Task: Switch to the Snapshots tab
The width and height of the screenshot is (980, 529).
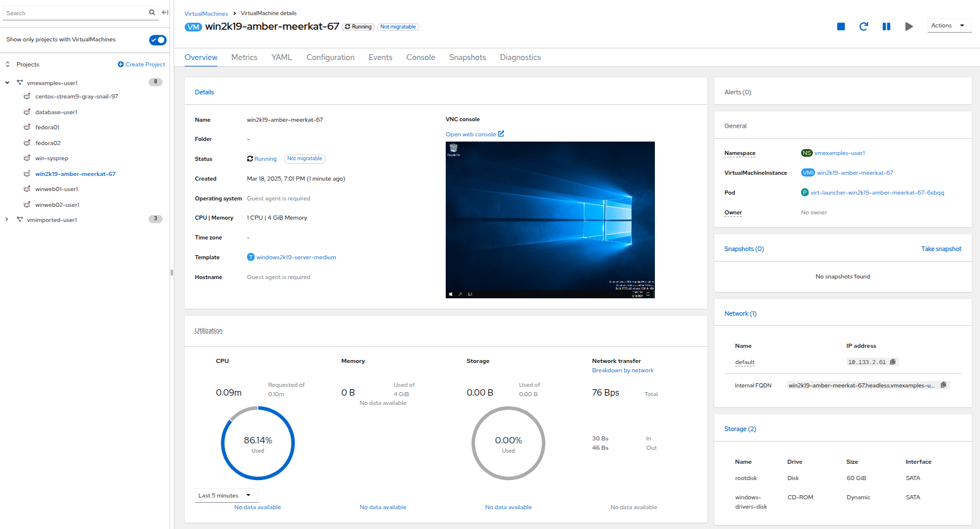Action: pyautogui.click(x=467, y=57)
